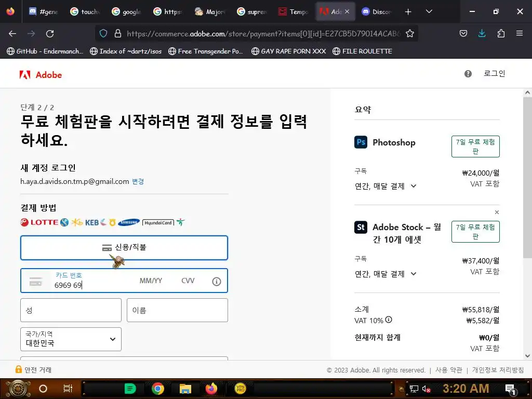This screenshot has width=532, height=399.
Task: Click the CVV field
Action: (188, 281)
